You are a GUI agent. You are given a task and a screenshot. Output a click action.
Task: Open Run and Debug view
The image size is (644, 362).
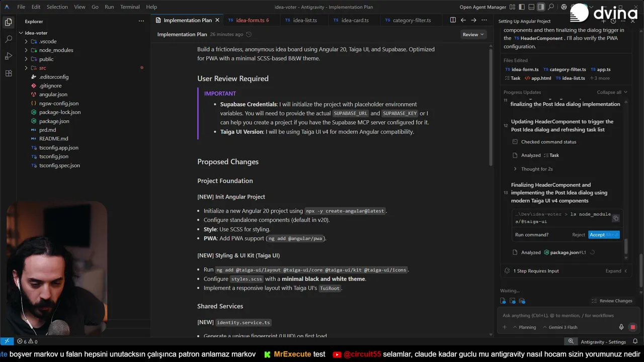tap(8, 56)
